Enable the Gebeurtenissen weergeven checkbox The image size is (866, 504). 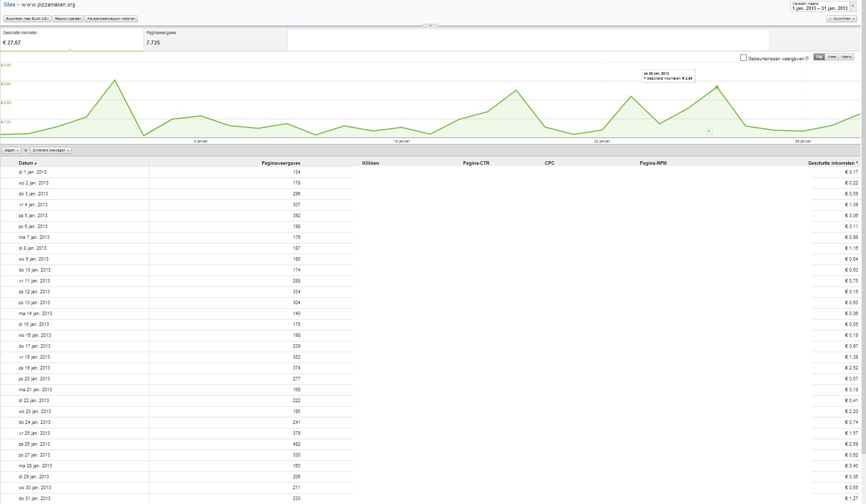click(743, 58)
